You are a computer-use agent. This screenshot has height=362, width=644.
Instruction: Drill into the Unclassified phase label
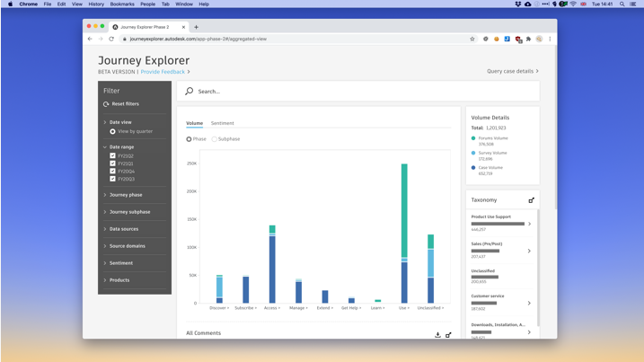430,308
